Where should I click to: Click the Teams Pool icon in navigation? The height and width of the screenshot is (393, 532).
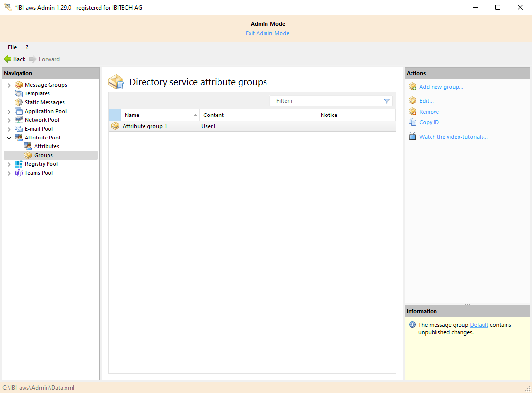[x=19, y=173]
